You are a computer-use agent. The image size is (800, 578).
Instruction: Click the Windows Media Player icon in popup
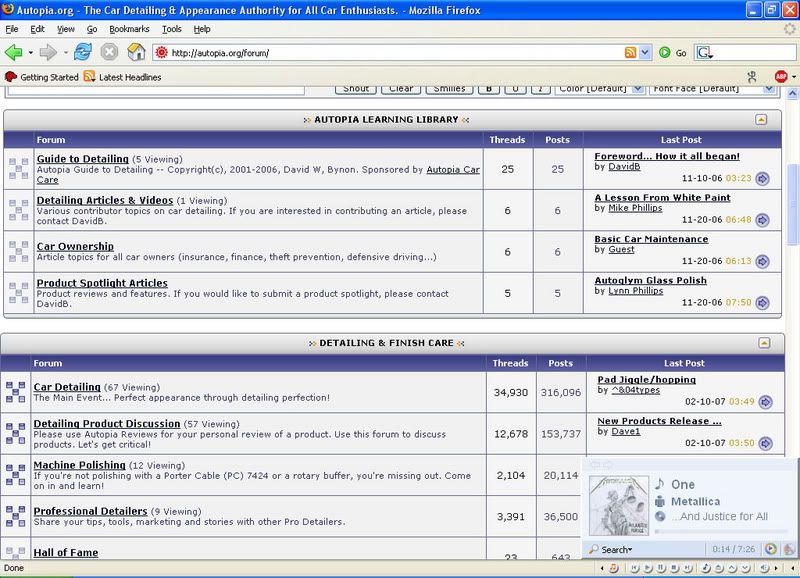point(770,549)
